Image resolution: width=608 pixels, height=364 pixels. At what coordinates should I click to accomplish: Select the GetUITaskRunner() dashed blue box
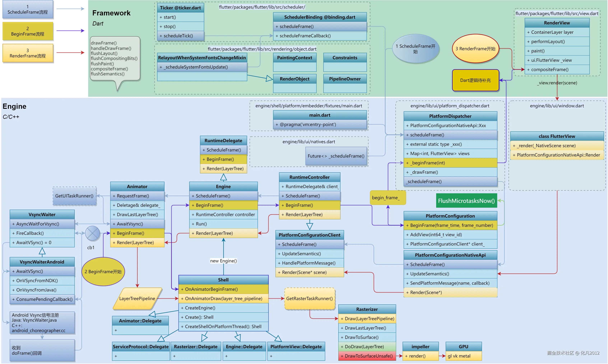pos(74,196)
